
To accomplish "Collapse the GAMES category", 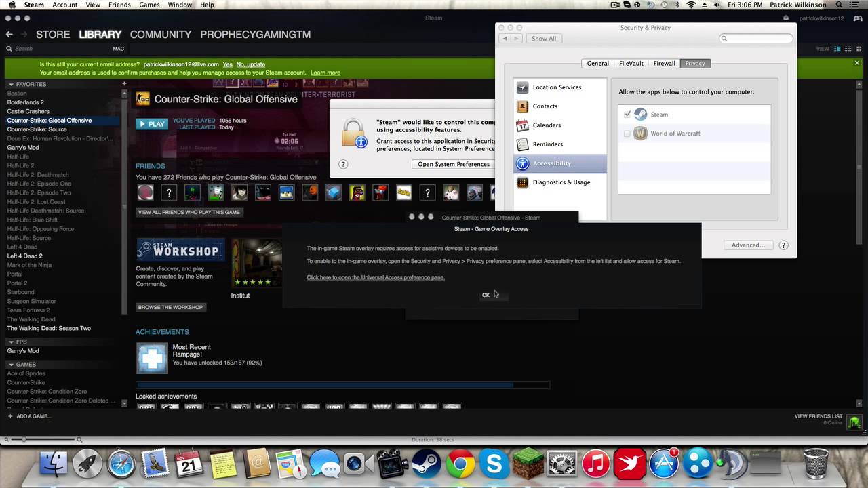I will 11,365.
